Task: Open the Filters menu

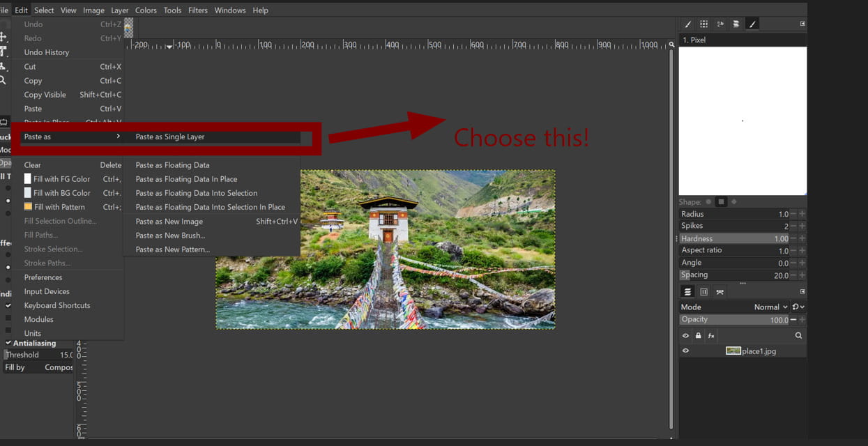Action: tap(198, 10)
